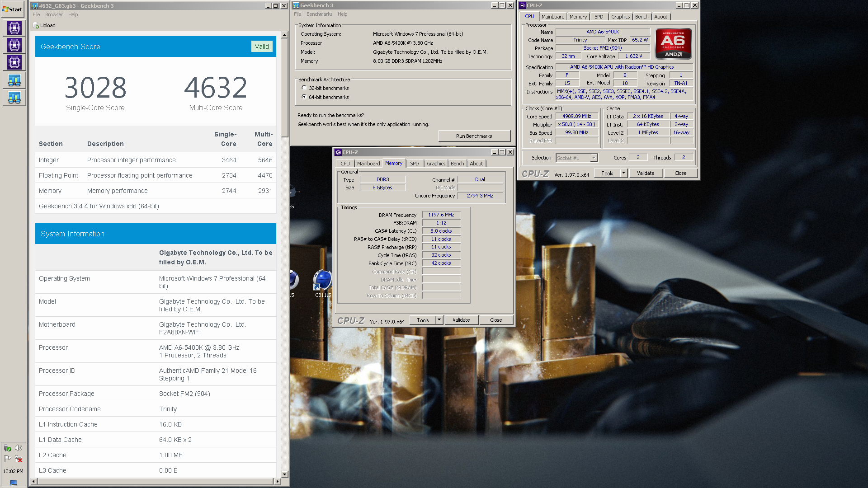Open File menu in the 4632_GB3 results window

click(36, 14)
